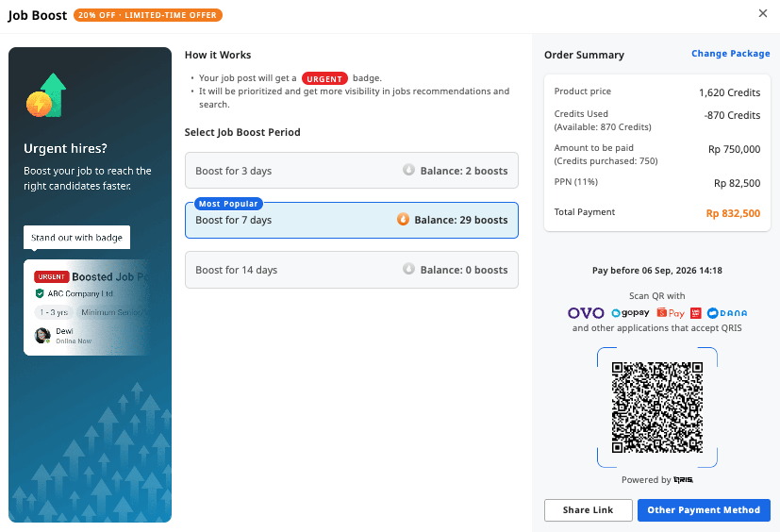Close the Job Boost dialog

pos(763,13)
